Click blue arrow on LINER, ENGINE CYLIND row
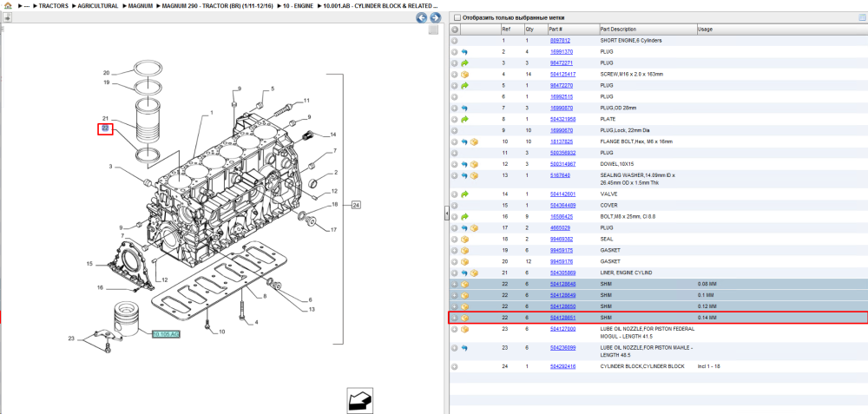868x414 pixels. 464,273
